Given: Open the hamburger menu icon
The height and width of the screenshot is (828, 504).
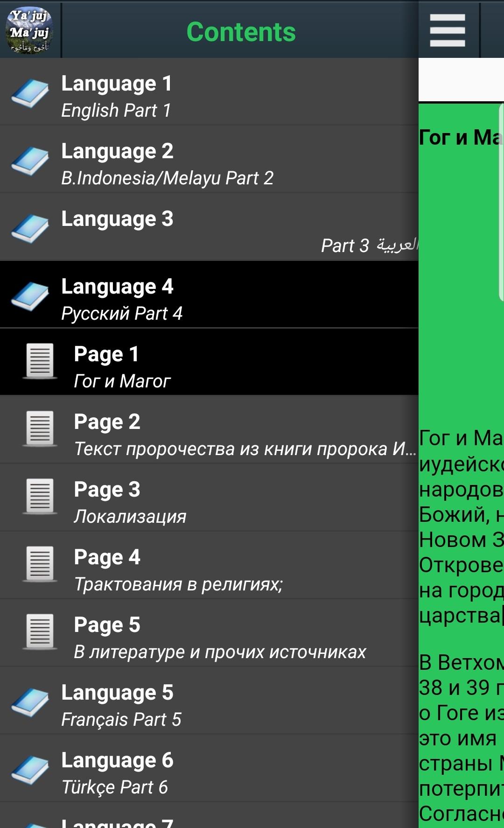Looking at the screenshot, I should click(x=448, y=30).
